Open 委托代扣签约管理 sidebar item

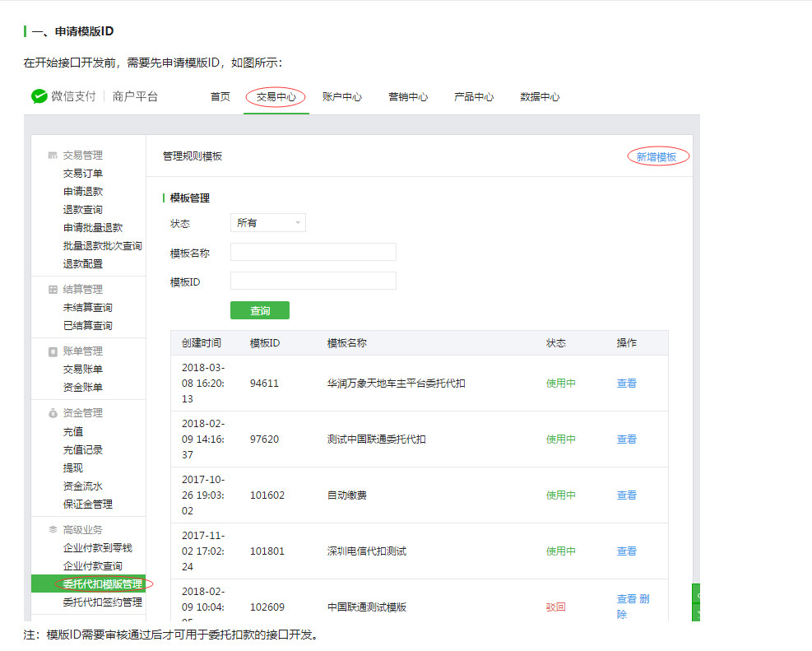tap(103, 602)
